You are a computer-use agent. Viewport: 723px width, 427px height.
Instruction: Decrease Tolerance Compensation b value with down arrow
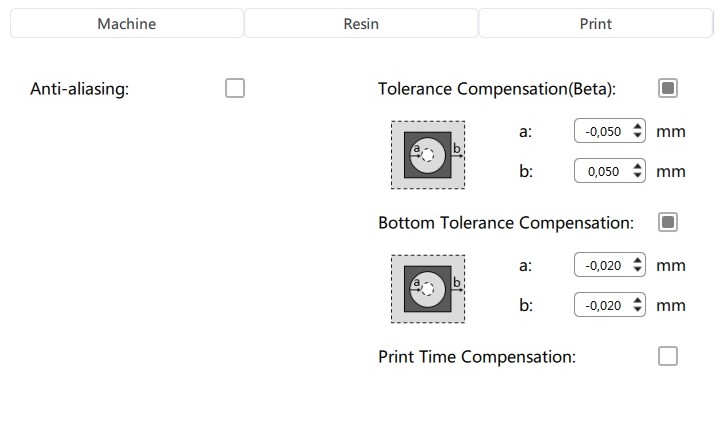click(638, 176)
